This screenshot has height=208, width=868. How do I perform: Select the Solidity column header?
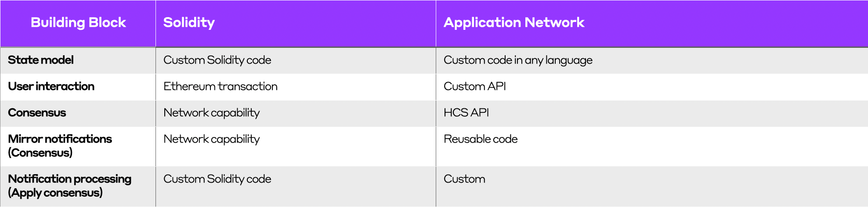[189, 22]
